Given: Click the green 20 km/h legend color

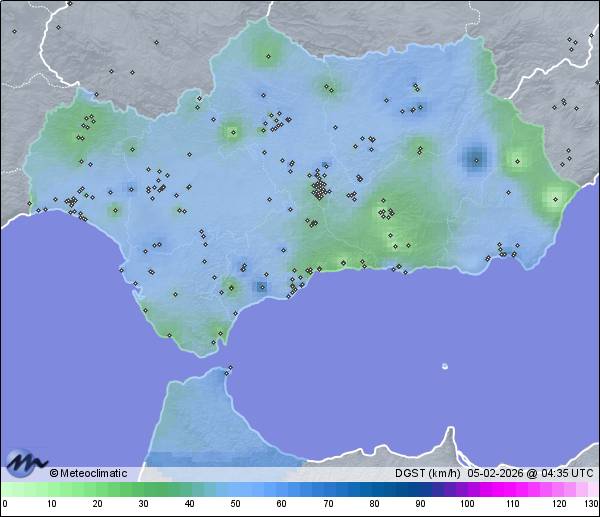Looking at the screenshot, I should 96,489.
